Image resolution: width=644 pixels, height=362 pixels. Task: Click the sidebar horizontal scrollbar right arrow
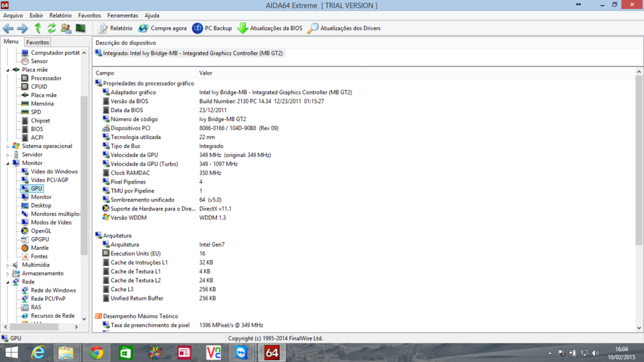pos(76,327)
